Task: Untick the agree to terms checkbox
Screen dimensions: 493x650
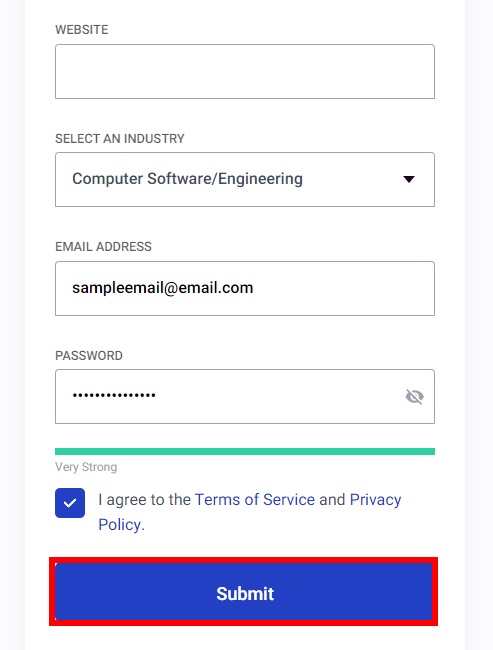Action: (x=70, y=503)
